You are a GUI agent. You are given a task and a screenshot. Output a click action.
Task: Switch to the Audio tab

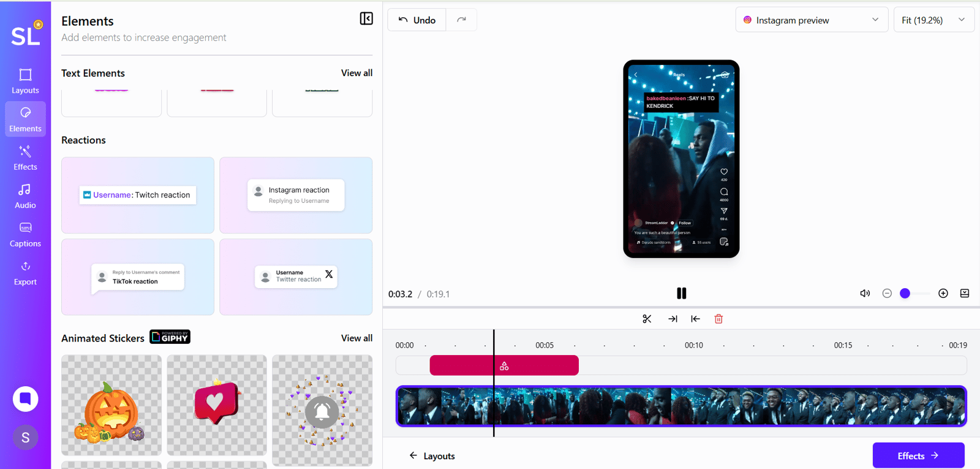[x=25, y=196]
